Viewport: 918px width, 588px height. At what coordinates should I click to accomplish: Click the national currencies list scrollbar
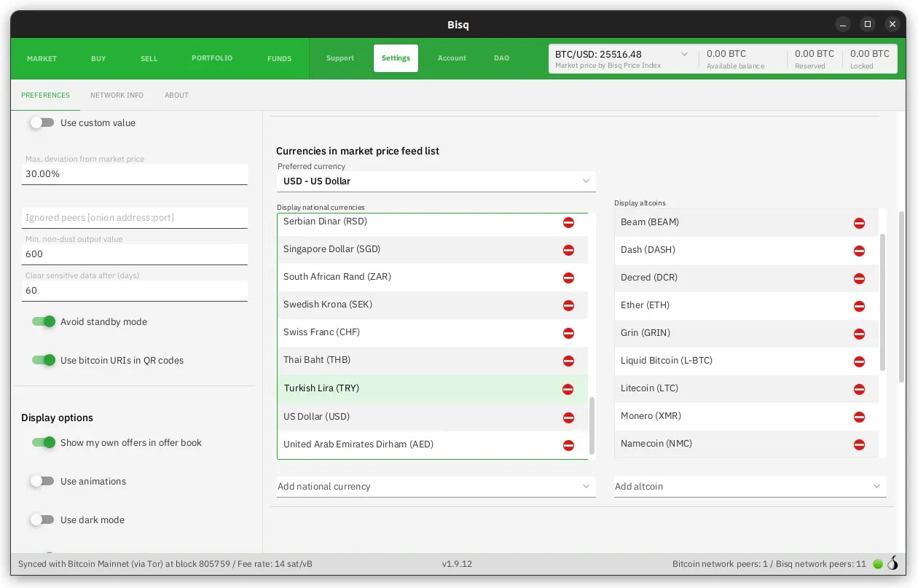pyautogui.click(x=592, y=426)
